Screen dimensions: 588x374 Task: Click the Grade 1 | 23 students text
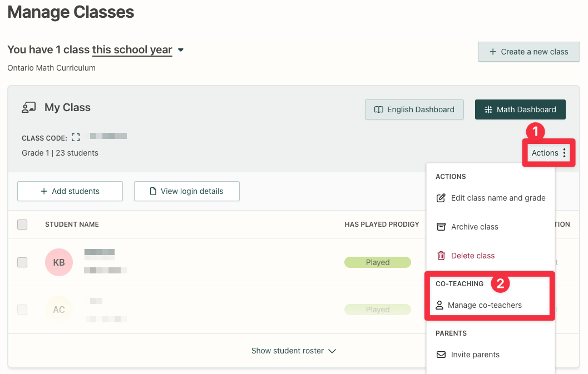click(60, 153)
